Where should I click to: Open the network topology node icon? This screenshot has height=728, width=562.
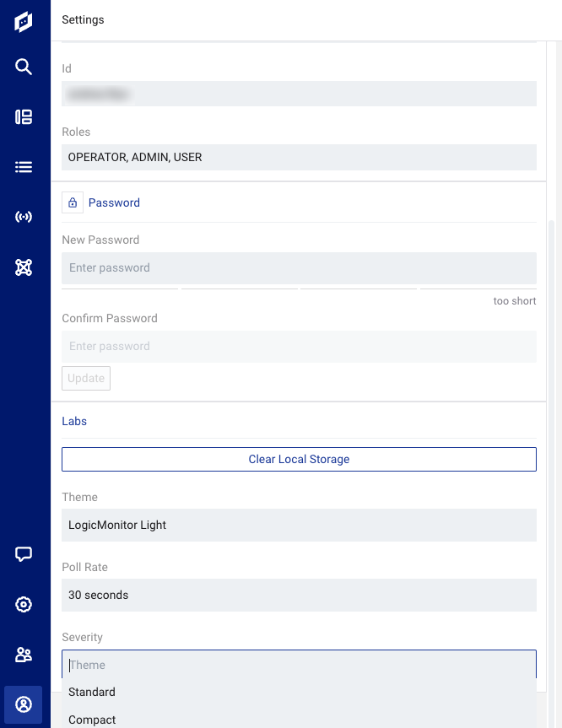(x=24, y=267)
